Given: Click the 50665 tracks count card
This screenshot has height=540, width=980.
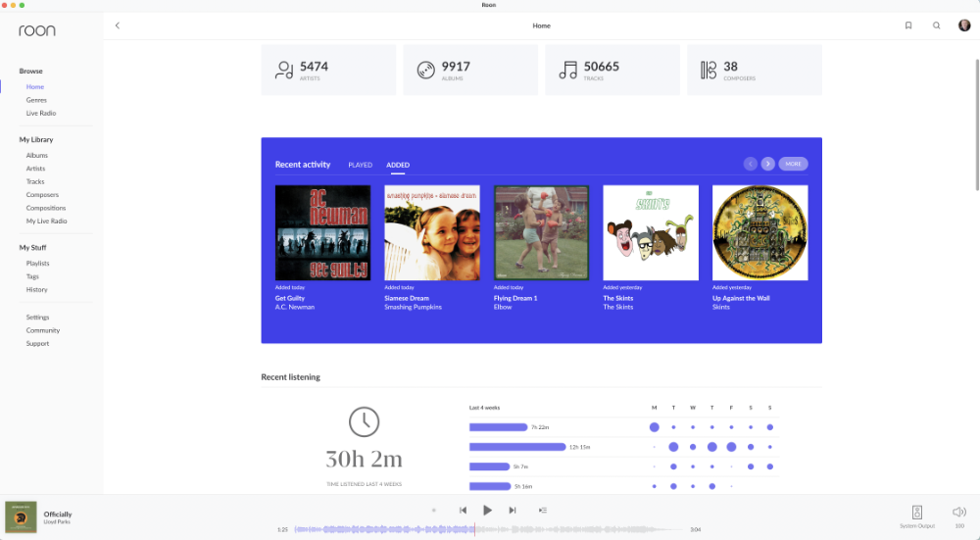Looking at the screenshot, I should (x=612, y=70).
